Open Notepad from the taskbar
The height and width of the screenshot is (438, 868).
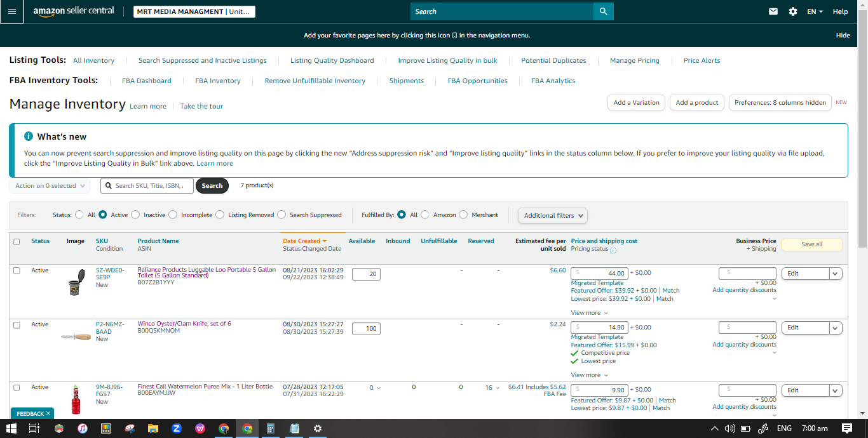click(294, 428)
